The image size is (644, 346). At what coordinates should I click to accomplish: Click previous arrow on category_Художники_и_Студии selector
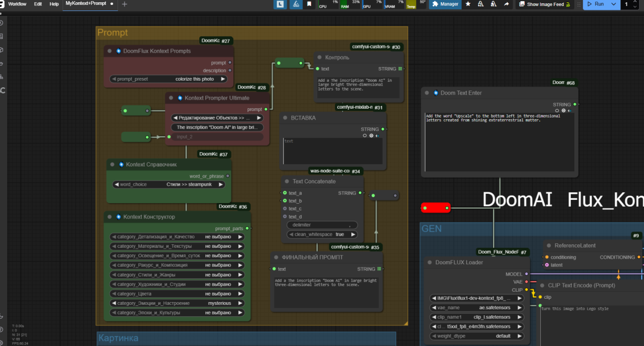pyautogui.click(x=113, y=284)
